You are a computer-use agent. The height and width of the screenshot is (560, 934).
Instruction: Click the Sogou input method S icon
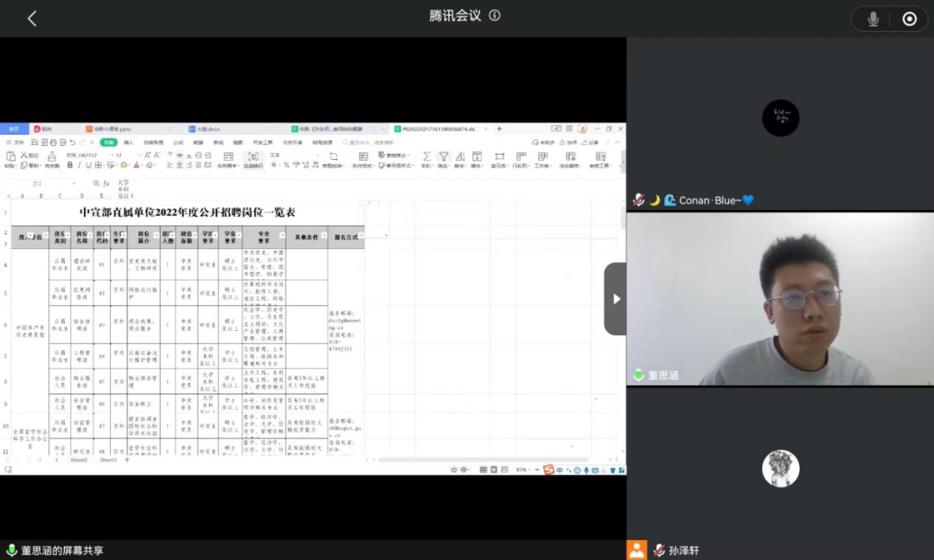(x=548, y=469)
